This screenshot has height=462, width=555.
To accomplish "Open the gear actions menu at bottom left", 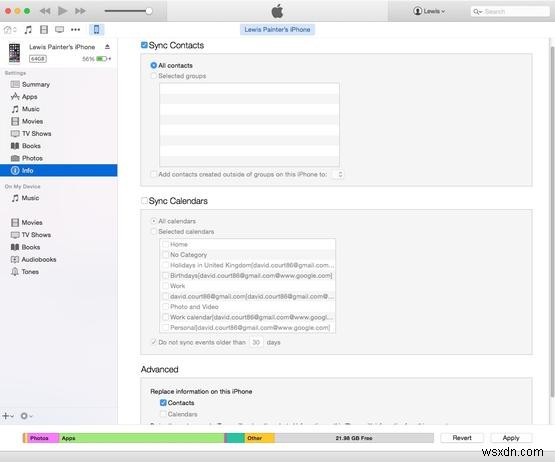I will click(27, 416).
